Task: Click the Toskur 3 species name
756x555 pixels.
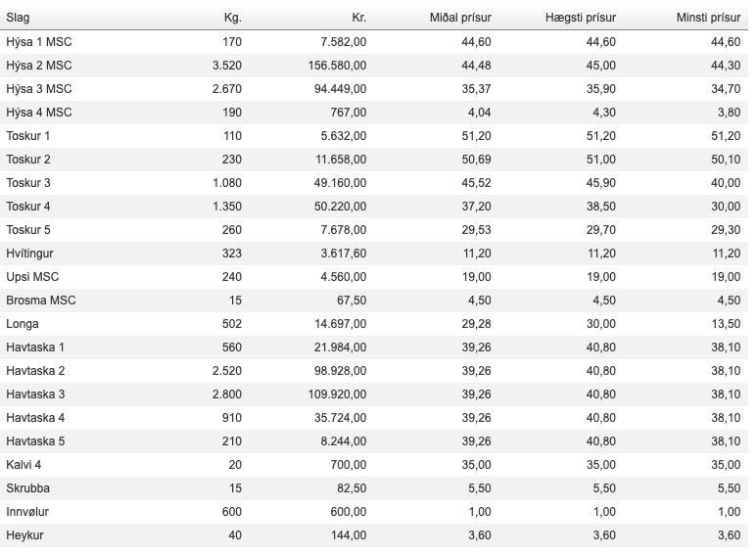Action: point(28,182)
